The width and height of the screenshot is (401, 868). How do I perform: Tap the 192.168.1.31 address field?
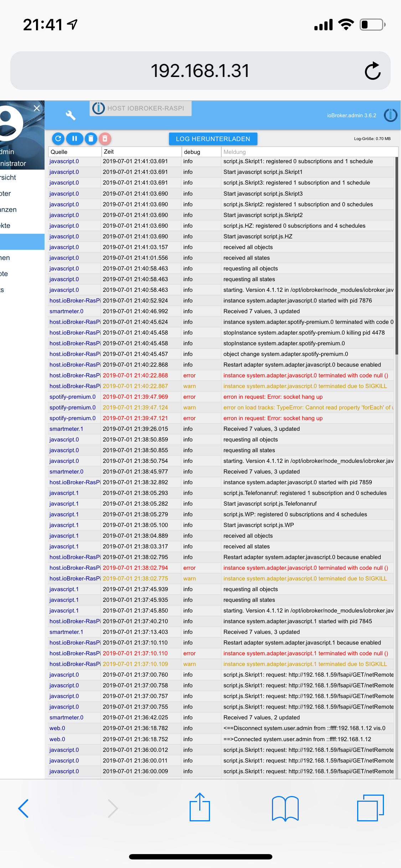tap(200, 71)
